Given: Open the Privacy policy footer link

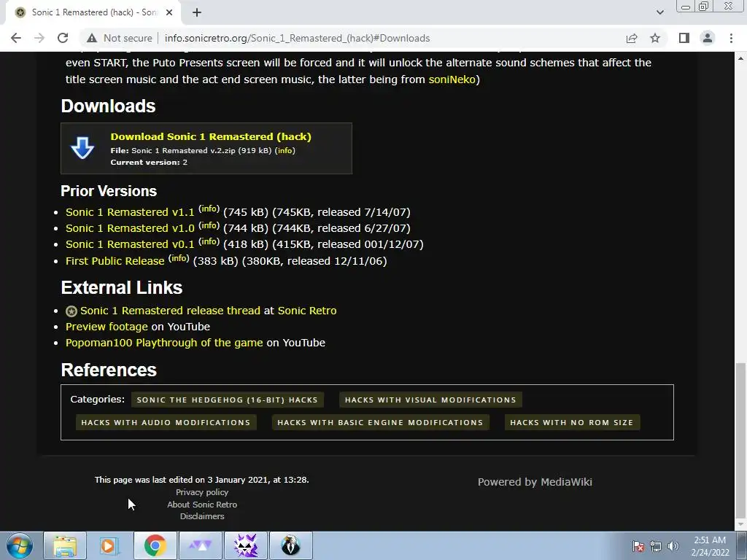Looking at the screenshot, I should 202,492.
